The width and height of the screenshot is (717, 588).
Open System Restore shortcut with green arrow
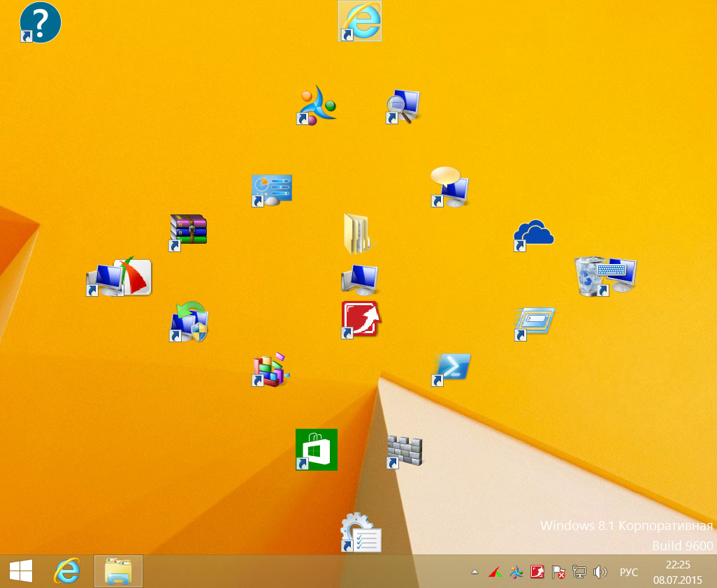[x=189, y=321]
